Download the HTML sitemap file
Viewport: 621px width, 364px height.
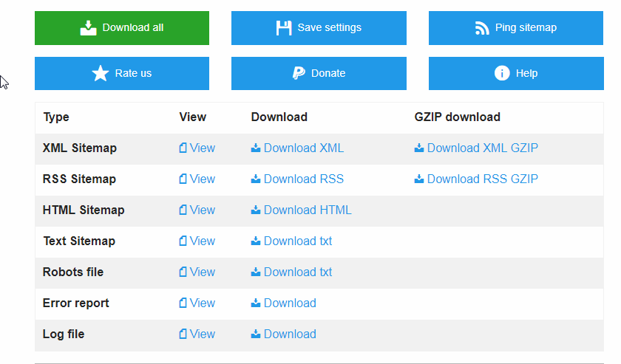click(302, 210)
